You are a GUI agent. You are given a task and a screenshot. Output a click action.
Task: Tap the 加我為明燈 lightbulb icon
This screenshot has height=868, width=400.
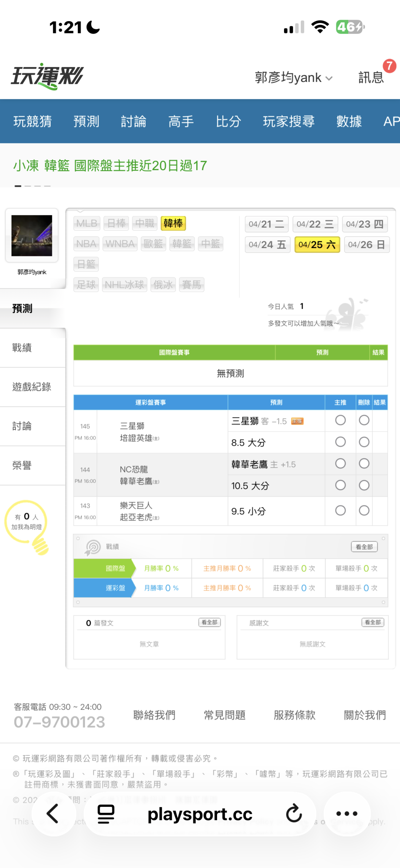click(x=27, y=527)
